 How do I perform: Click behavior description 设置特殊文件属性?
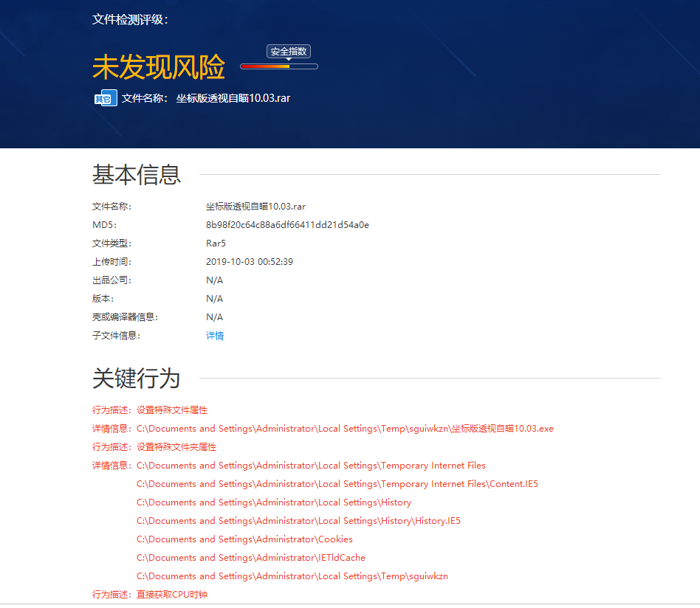172,410
